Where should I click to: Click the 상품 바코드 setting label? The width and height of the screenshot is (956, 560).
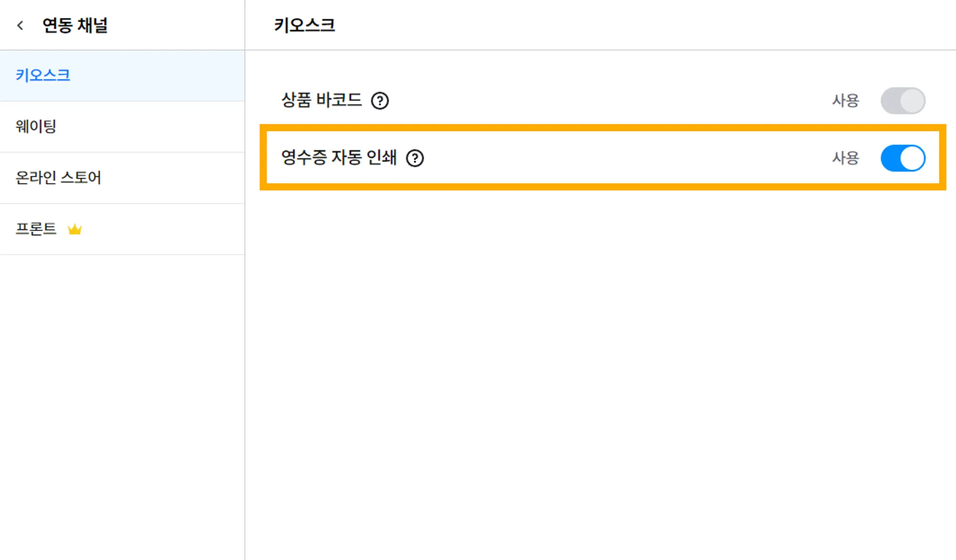coord(322,100)
